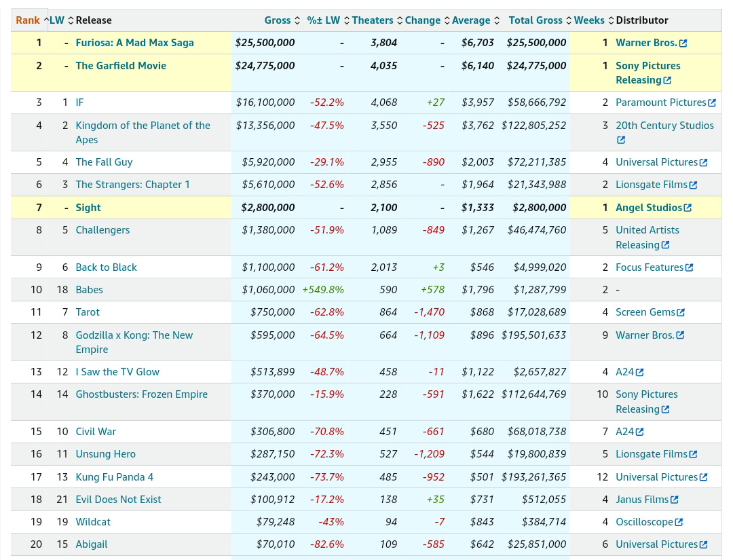Select Furiosa gross $25,500,000 in Gross column
This screenshot has height=560, width=733.
[x=265, y=43]
